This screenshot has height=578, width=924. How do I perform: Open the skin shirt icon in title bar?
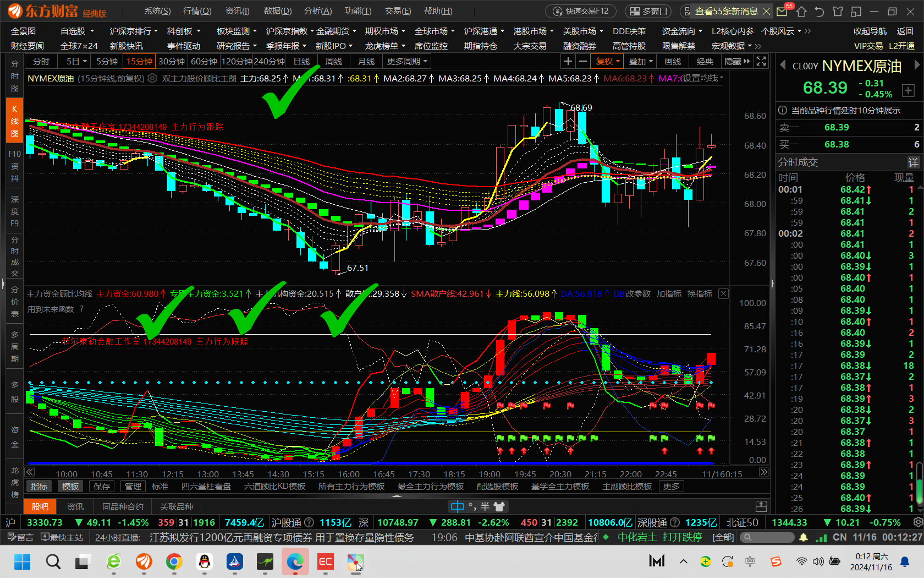pos(838,11)
